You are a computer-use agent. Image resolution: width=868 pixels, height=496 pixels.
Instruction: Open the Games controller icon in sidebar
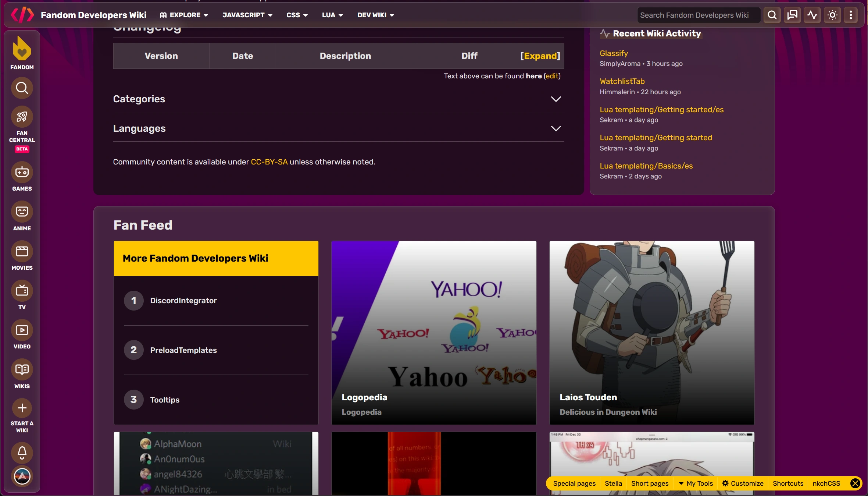[x=22, y=172]
